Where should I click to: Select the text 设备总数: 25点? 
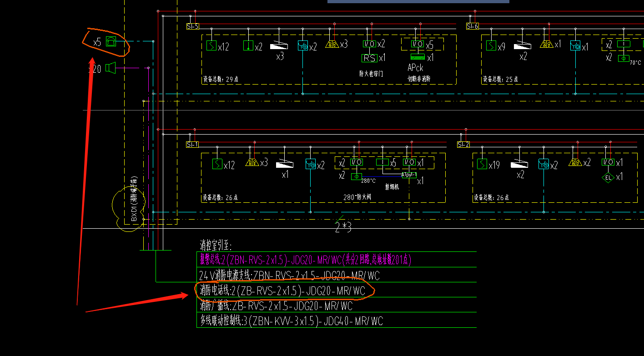501,79
